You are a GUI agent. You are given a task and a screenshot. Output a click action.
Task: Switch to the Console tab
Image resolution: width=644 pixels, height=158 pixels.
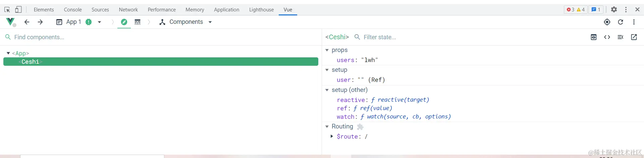73,10
